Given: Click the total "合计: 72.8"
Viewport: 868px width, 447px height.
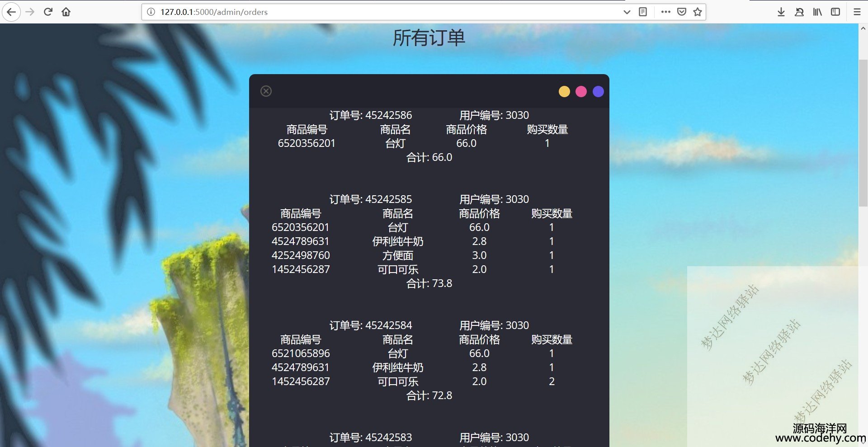Looking at the screenshot, I should click(x=429, y=395).
